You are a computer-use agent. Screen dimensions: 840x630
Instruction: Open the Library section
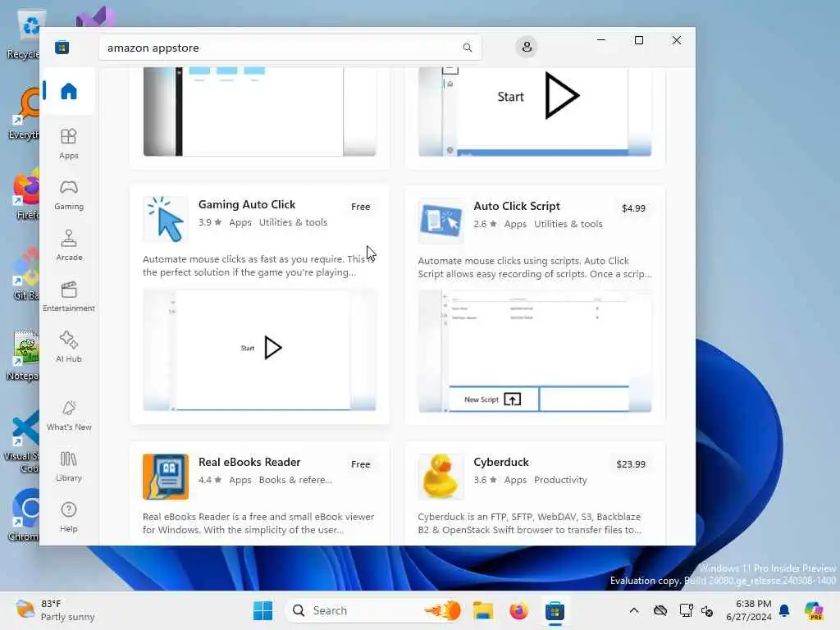(69, 466)
